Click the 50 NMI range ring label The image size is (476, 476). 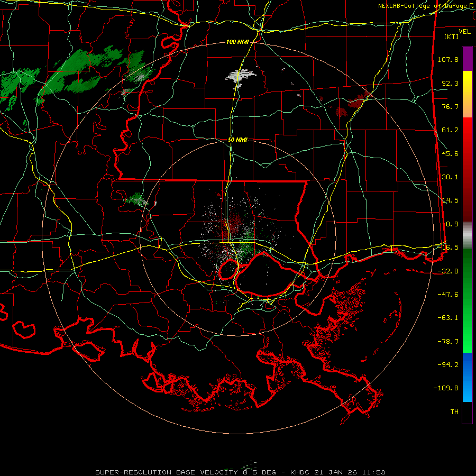point(237,140)
